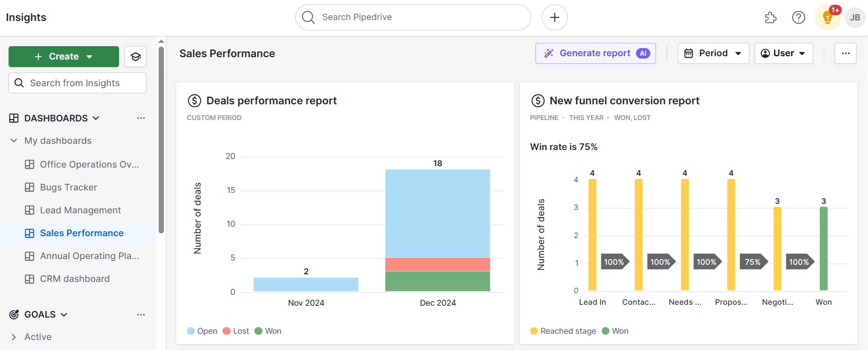This screenshot has height=350, width=868.
Task: Open the CRM dashboard item
Action: (74, 279)
